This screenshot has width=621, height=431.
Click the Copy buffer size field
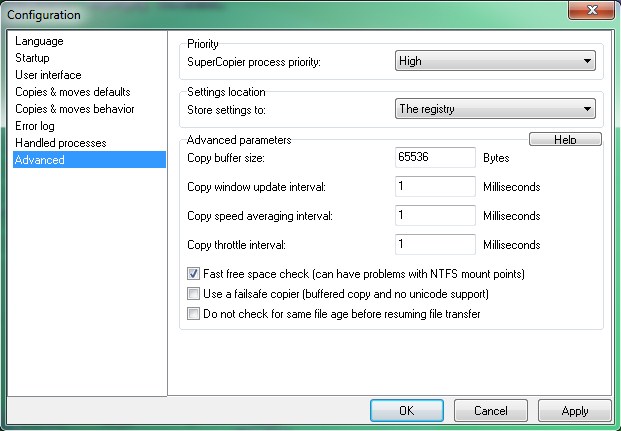(435, 158)
